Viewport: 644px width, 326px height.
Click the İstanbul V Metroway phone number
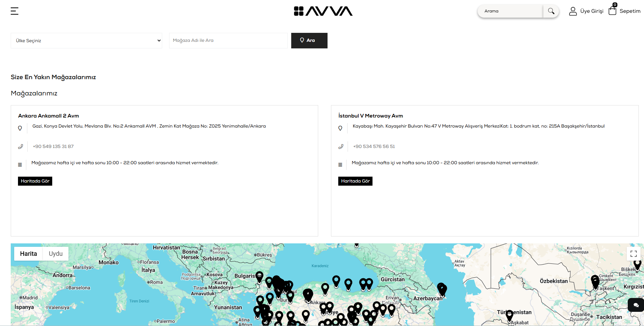[374, 147]
